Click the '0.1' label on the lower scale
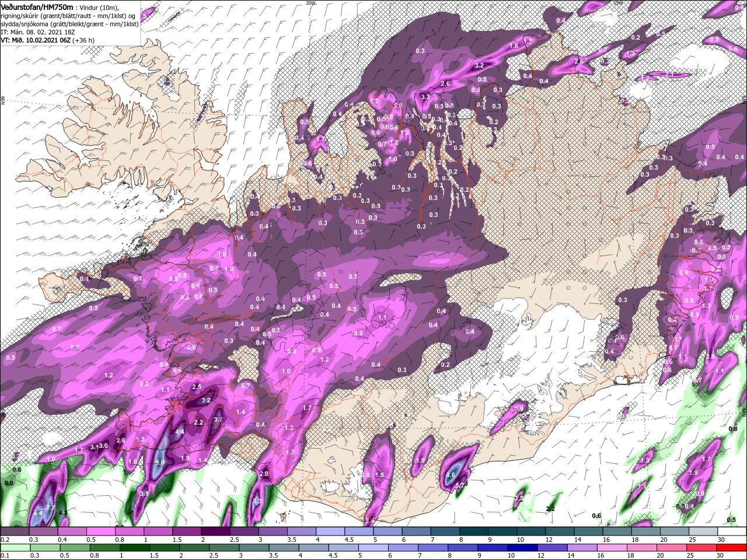747x560 pixels. pyautogui.click(x=5, y=556)
